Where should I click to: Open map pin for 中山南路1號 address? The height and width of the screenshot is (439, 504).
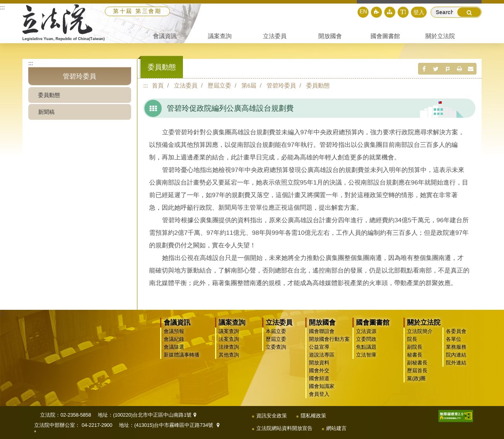[x=195, y=415]
